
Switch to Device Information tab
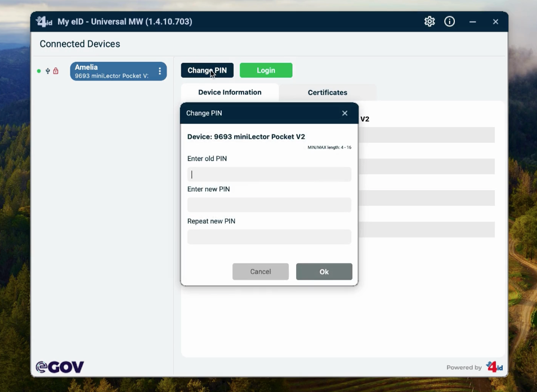coord(230,92)
